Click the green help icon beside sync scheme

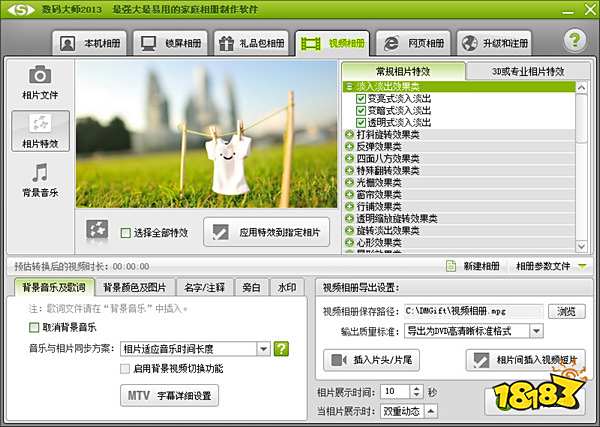281,348
